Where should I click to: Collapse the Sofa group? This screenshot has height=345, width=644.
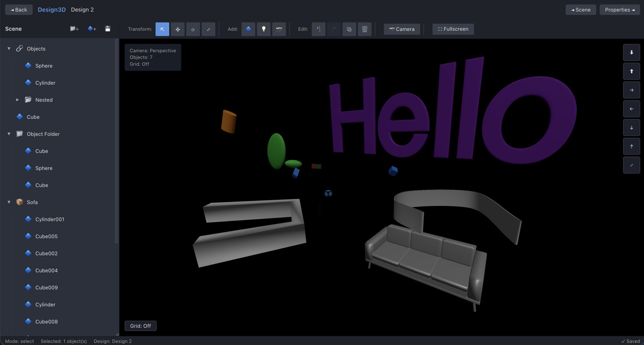coord(8,202)
